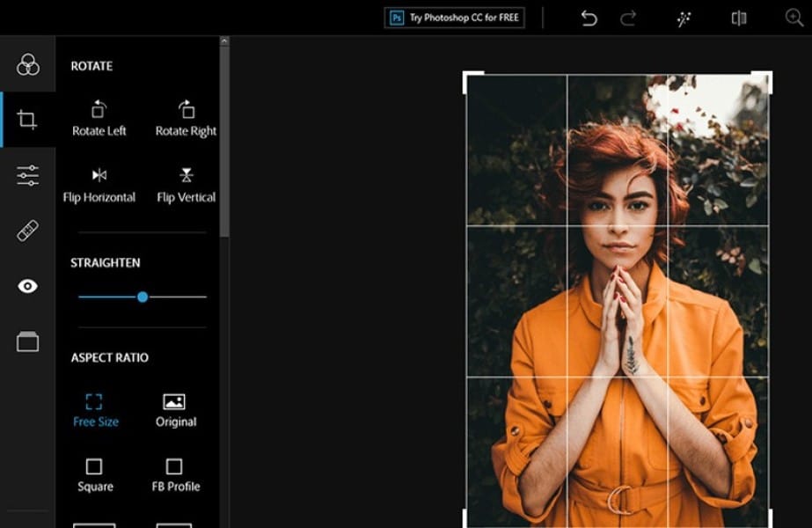The image size is (812, 528).
Task: Select the spot healing tool in sidebar
Action: click(x=27, y=231)
